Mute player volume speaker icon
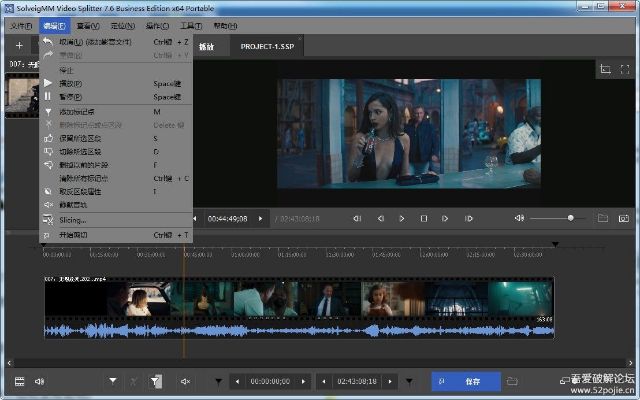The width and height of the screenshot is (640, 400). pos(519,218)
